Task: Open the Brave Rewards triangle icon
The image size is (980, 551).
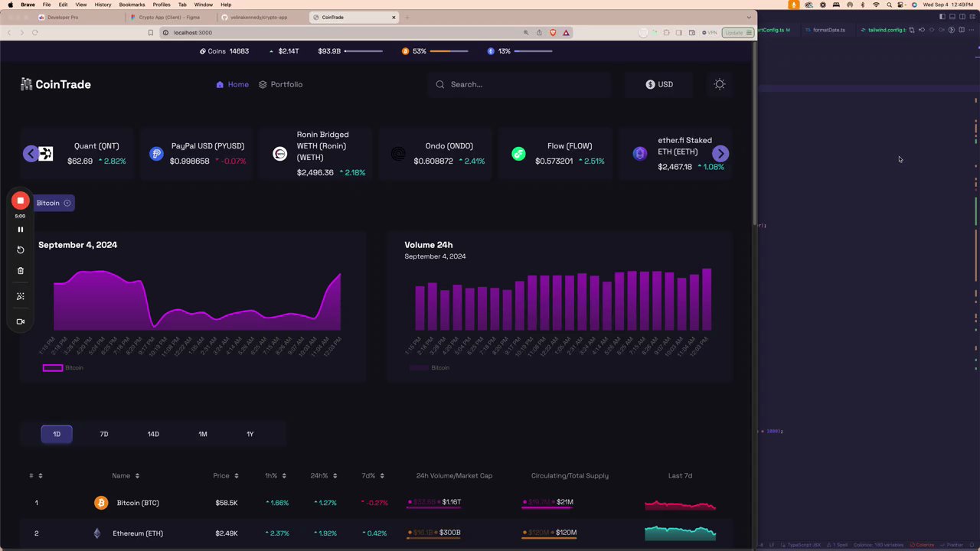Action: [566, 32]
